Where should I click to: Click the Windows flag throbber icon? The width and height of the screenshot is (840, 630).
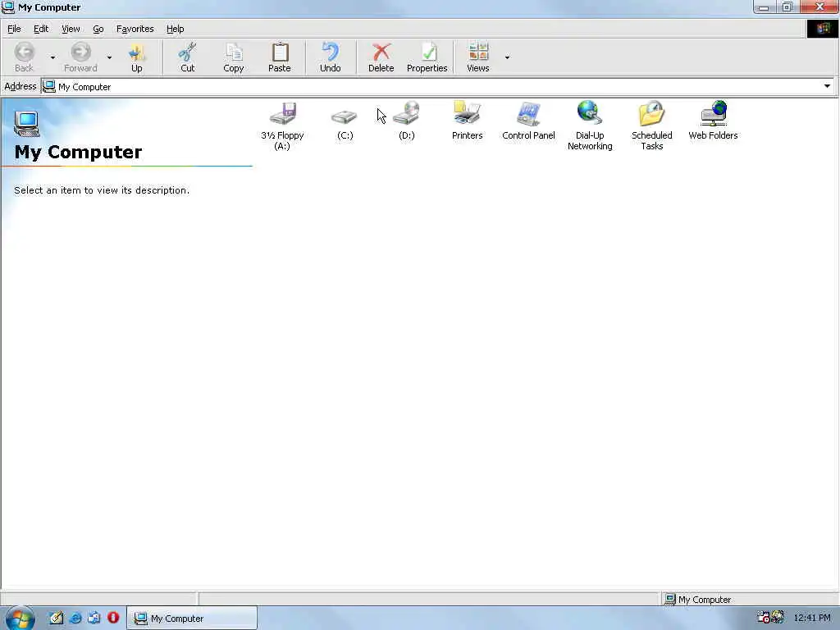click(x=823, y=29)
